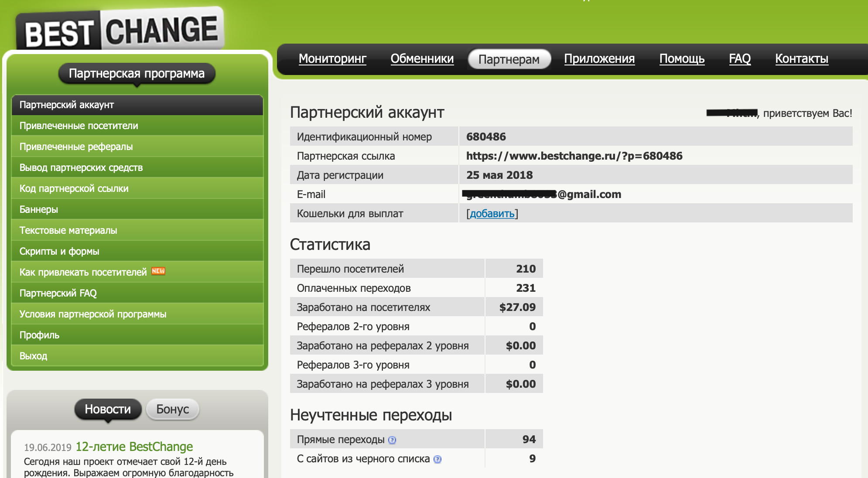This screenshot has height=478, width=868.
Task: Click the NEW badge icon in sidebar
Action: click(158, 271)
